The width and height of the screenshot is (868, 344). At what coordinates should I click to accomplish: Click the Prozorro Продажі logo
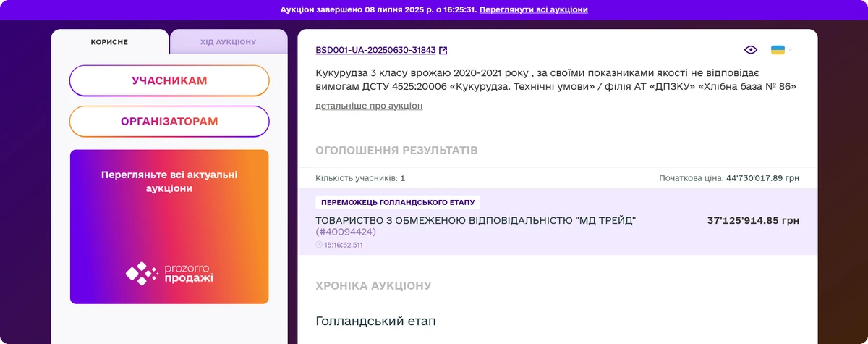tap(169, 273)
